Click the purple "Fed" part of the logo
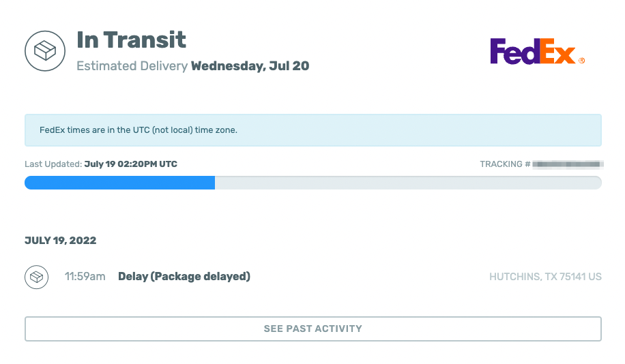 514,52
